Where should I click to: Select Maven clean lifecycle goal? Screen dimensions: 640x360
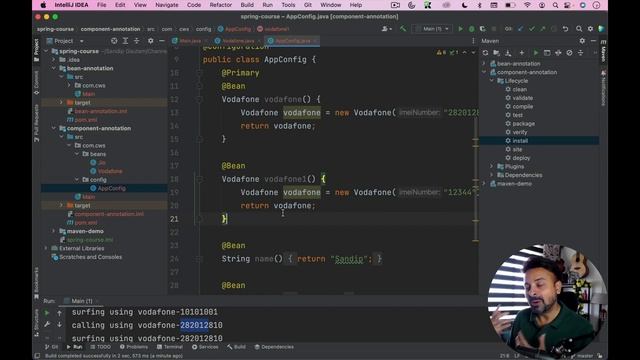point(519,89)
